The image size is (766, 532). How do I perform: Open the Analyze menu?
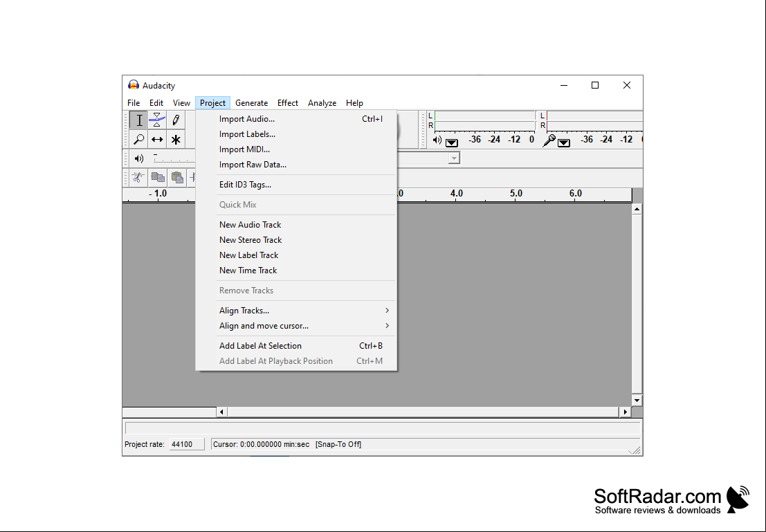322,102
